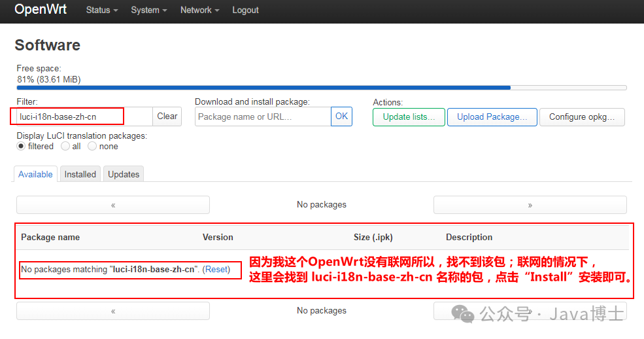
Task: Clear the package filter
Action: pos(167,116)
